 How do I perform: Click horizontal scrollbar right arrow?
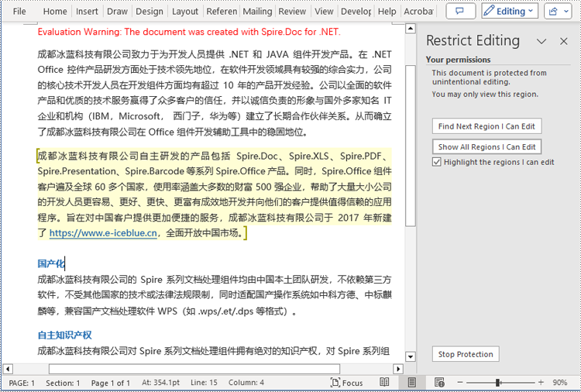(398, 369)
